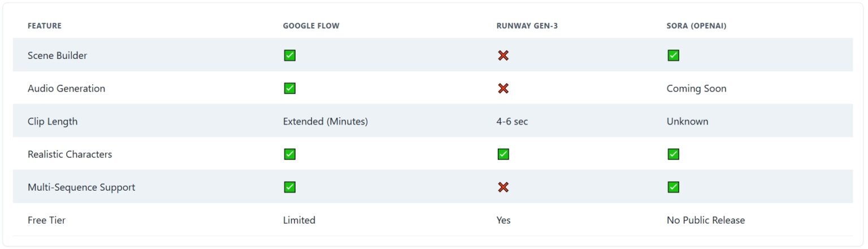This screenshot has height=249, width=868.
Task: Click the Google Flow column header
Action: (311, 26)
